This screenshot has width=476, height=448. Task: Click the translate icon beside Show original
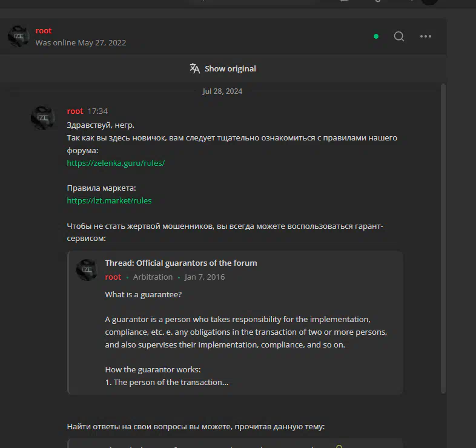pos(194,68)
